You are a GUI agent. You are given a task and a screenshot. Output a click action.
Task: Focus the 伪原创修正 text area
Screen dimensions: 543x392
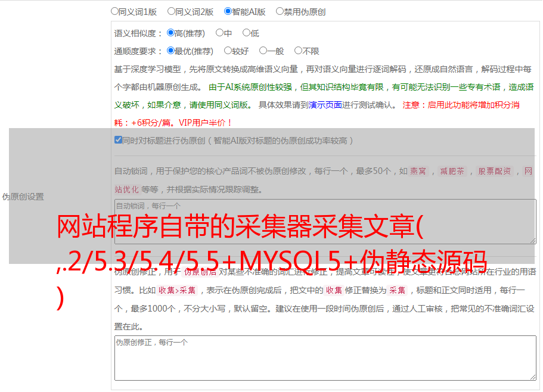click(x=325, y=358)
